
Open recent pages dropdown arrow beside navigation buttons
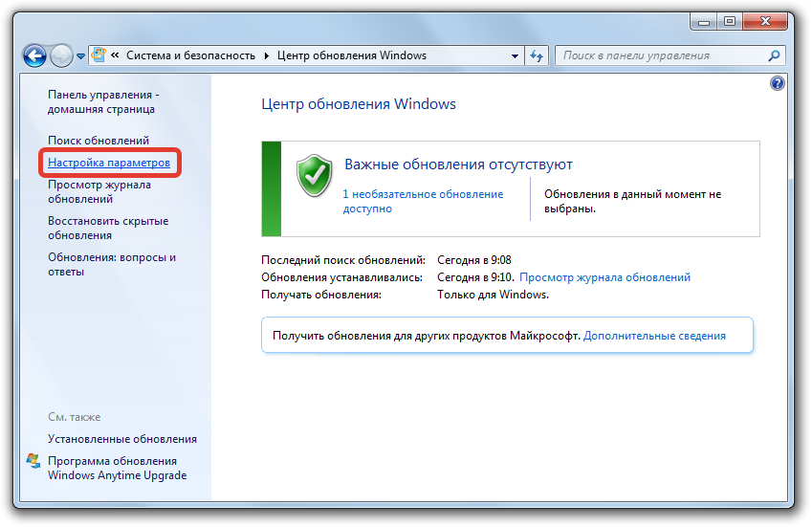(80, 55)
